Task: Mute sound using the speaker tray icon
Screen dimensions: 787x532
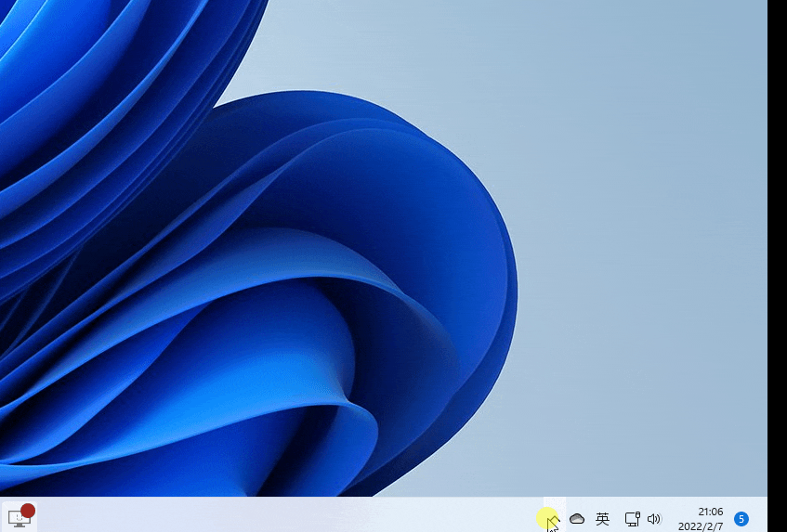Action: pos(654,519)
